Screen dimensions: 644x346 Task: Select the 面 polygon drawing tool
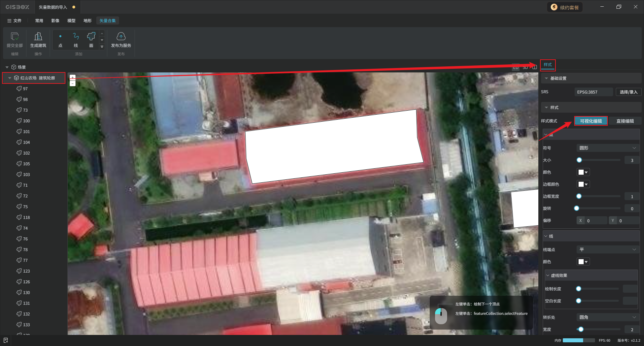(x=91, y=37)
